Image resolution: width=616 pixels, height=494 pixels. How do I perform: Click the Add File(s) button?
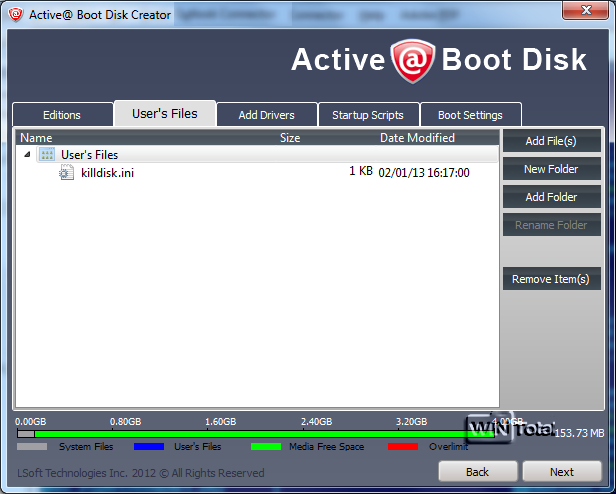pyautogui.click(x=552, y=141)
